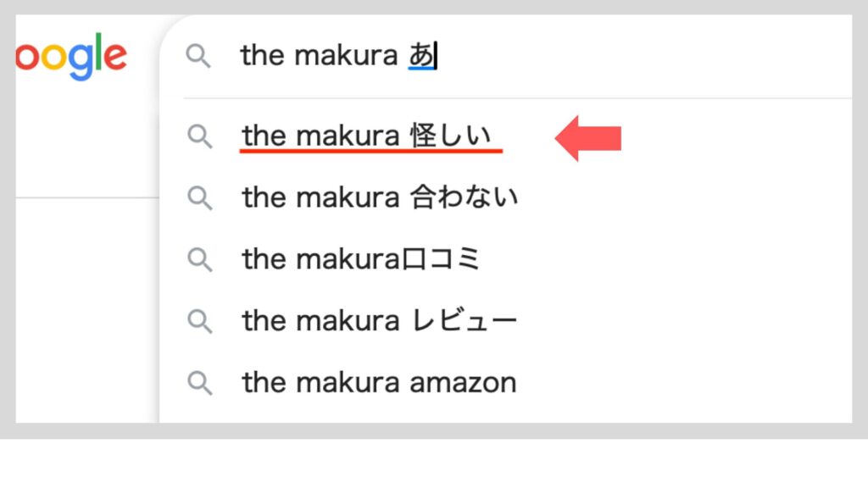Screen dimensions: 868x488
Task: Click the red arrow pointing at the first suggestion
Action: coord(588,138)
